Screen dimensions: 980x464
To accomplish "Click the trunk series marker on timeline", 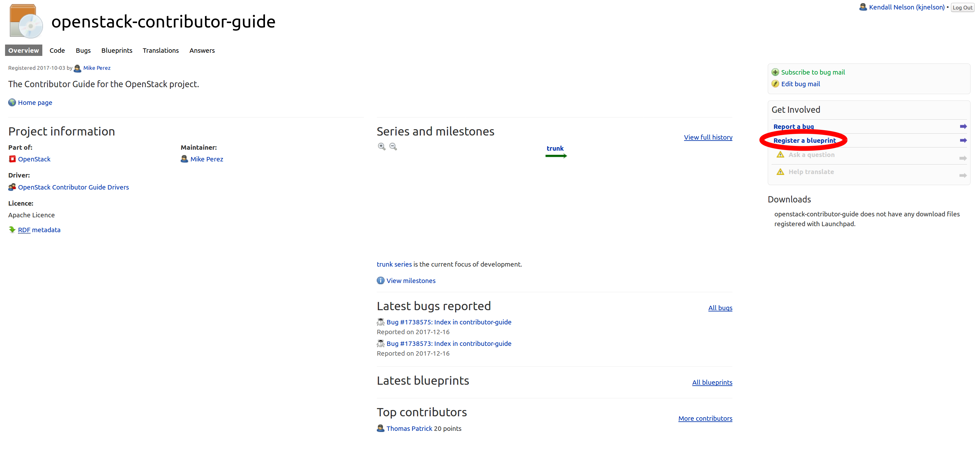I will coord(555,149).
